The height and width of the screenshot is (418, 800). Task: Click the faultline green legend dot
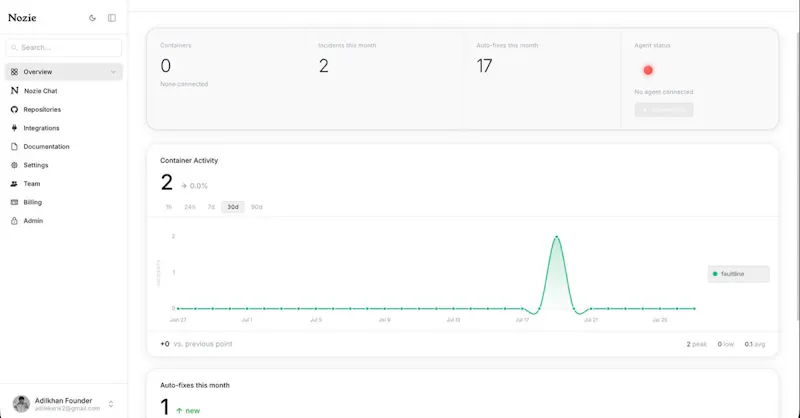pyautogui.click(x=715, y=274)
